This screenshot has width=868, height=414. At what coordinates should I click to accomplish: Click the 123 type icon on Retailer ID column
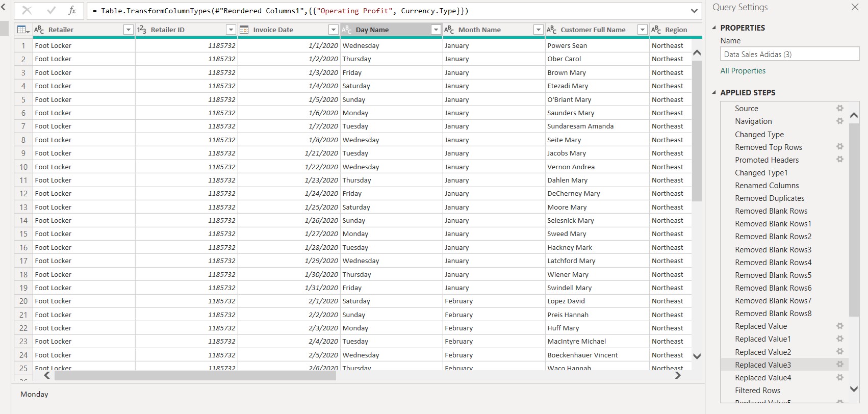(142, 30)
